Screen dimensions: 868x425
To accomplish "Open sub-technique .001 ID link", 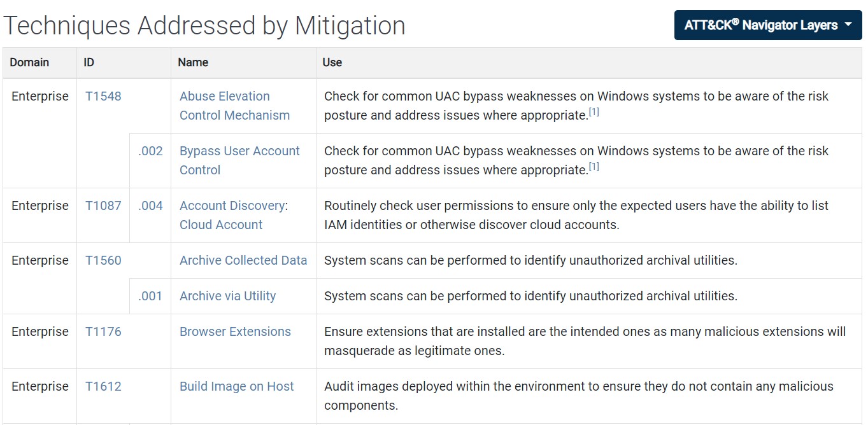I will (x=150, y=296).
